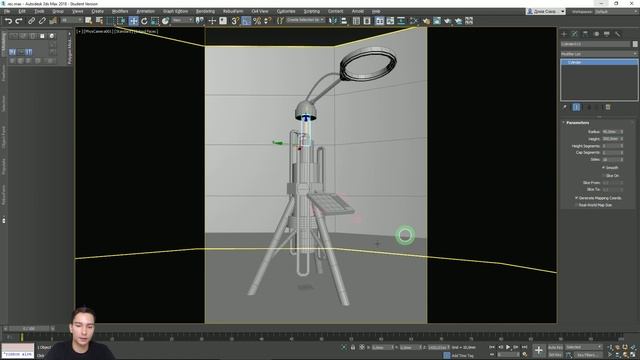The width and height of the screenshot is (640, 360).
Task: Activate the Select and Rotate tool
Action: click(x=144, y=20)
